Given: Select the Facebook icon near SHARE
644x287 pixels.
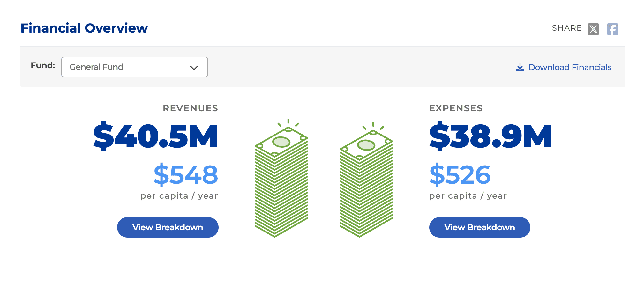Looking at the screenshot, I should pyautogui.click(x=612, y=29).
